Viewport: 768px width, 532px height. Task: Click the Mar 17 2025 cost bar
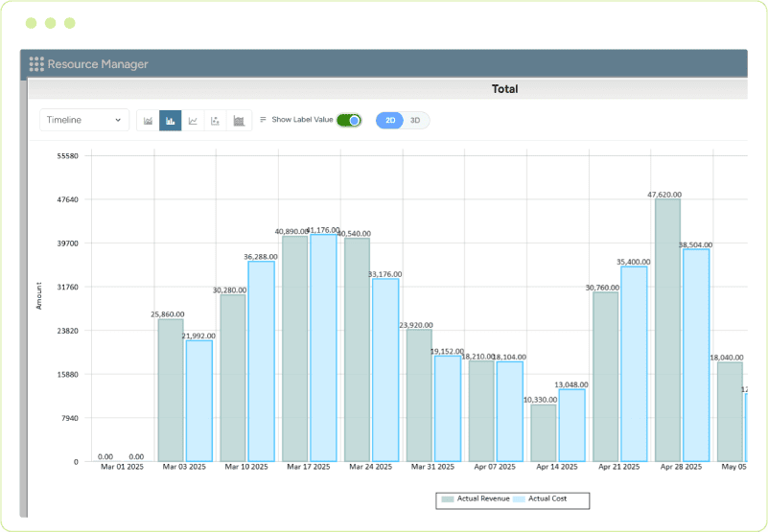click(324, 348)
